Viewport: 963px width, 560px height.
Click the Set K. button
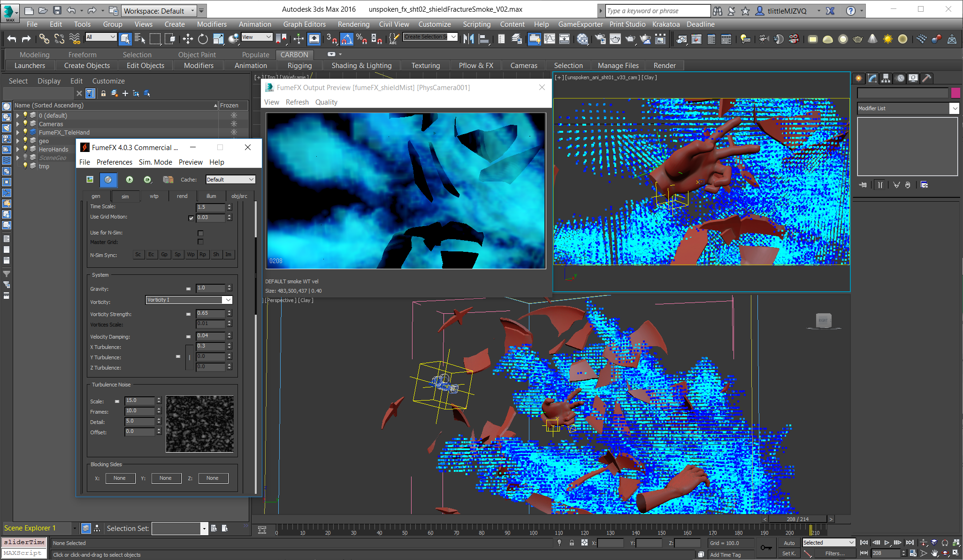click(x=789, y=553)
